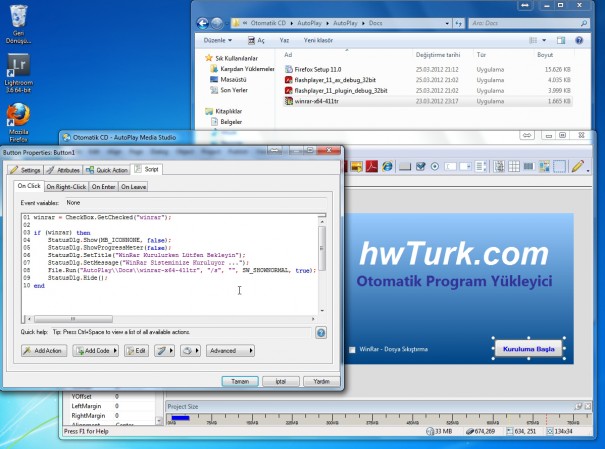Confirm with the Tamam button
Viewport: 605px width, 449px height.
click(240, 381)
